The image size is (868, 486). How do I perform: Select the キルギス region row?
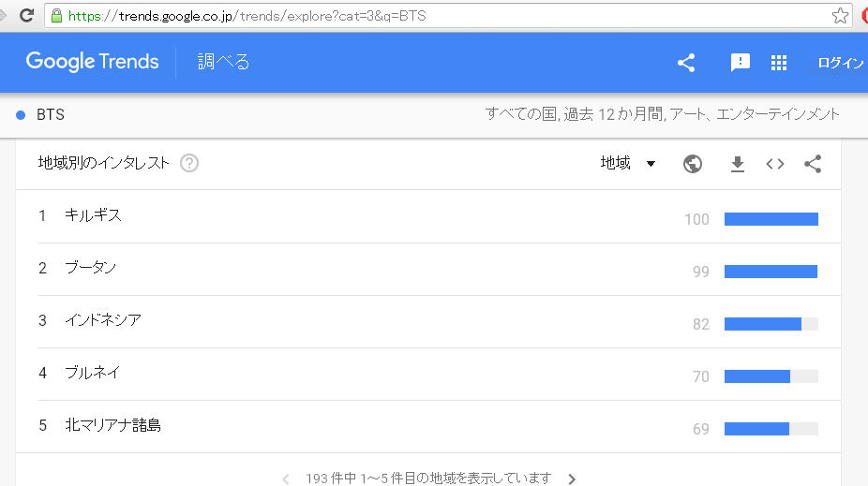click(94, 216)
